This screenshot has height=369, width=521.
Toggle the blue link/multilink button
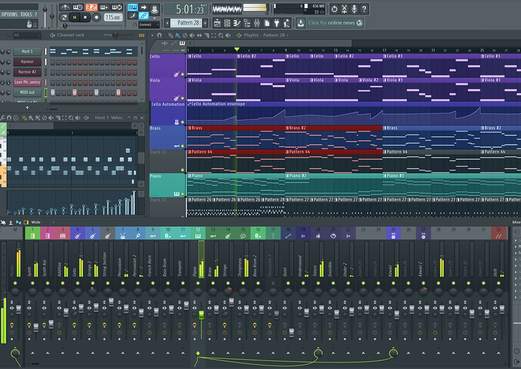[144, 15]
